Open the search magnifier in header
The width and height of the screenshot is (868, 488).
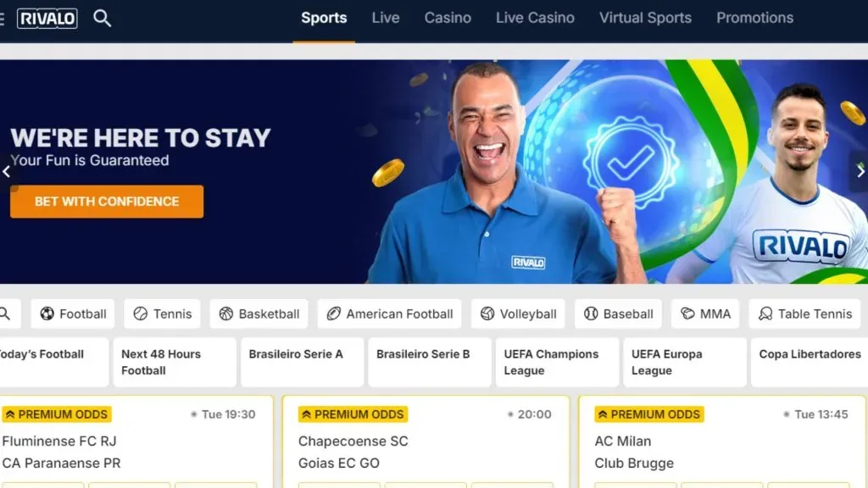[102, 19]
